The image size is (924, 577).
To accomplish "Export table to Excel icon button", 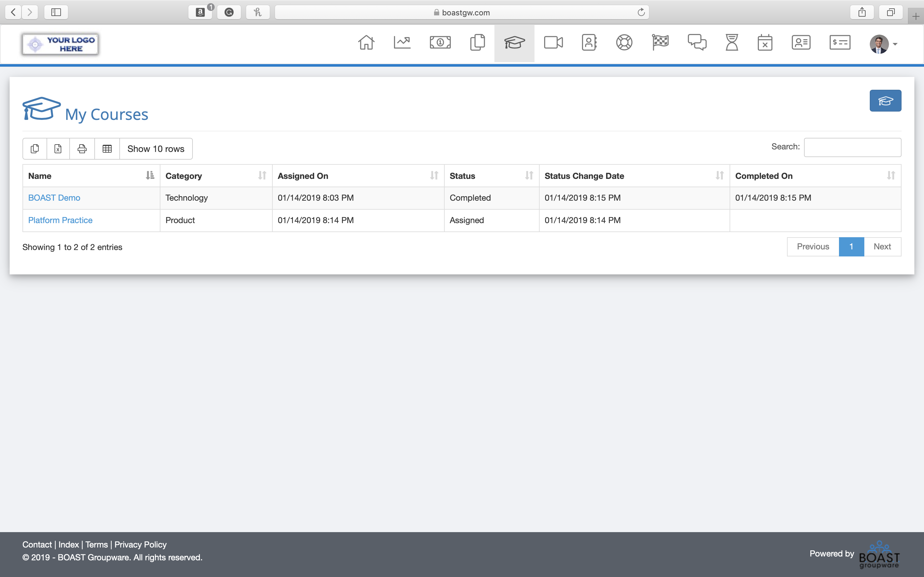I will coord(58,149).
